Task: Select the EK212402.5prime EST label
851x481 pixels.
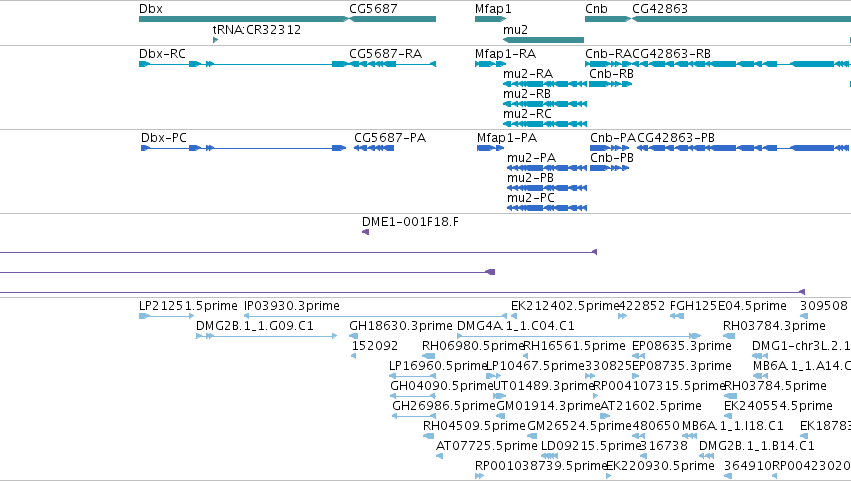Action: 565,306
